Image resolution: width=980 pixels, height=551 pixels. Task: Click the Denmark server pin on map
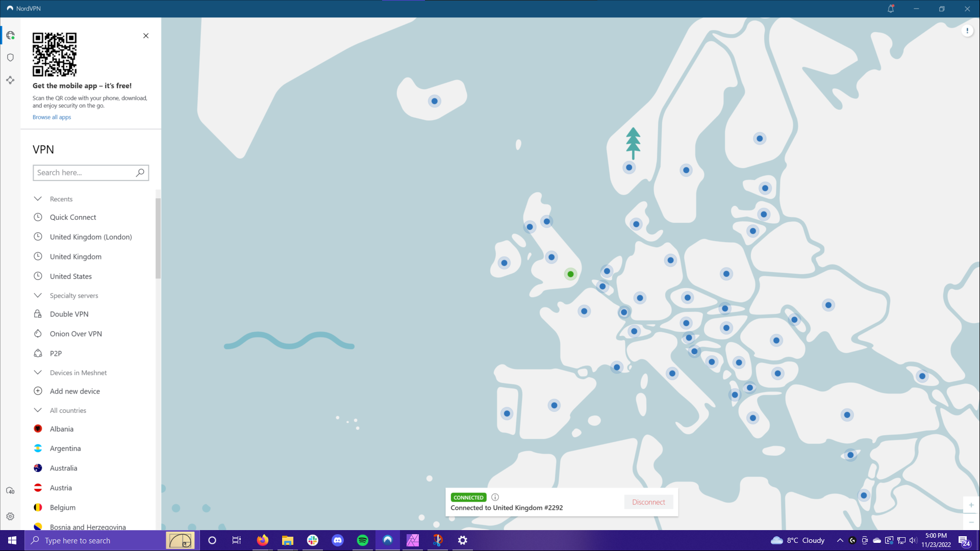tap(636, 224)
